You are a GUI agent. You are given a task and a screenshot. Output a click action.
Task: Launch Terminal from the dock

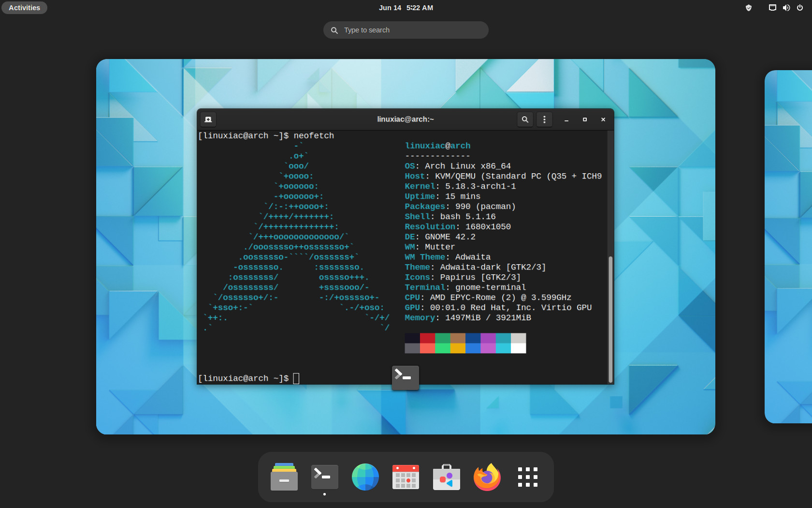pos(324,477)
